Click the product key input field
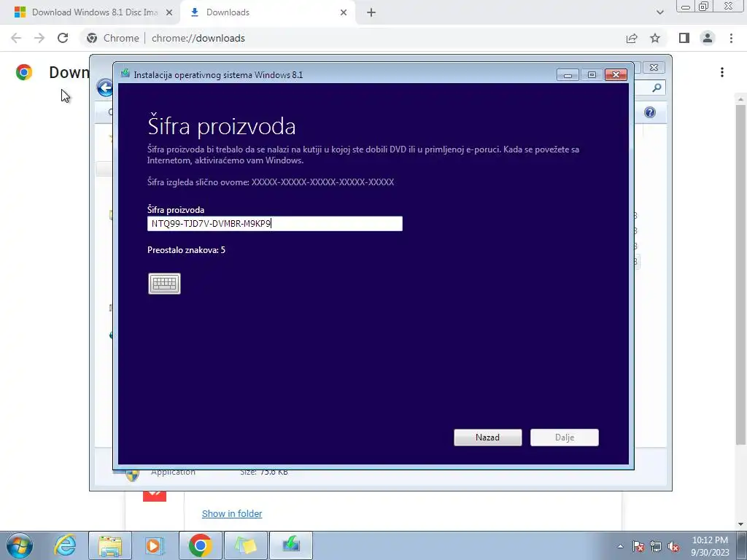The image size is (747, 560). 275,224
